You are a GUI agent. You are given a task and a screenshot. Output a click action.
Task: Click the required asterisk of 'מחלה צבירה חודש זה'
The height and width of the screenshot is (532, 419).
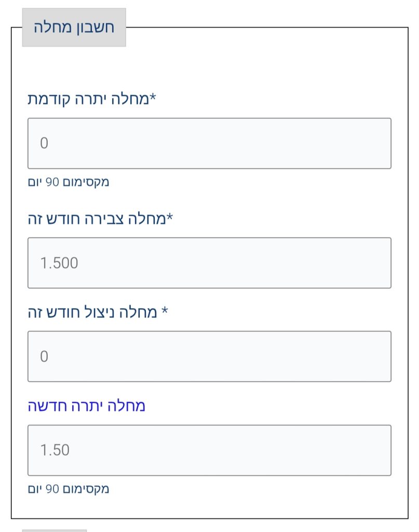coord(170,218)
